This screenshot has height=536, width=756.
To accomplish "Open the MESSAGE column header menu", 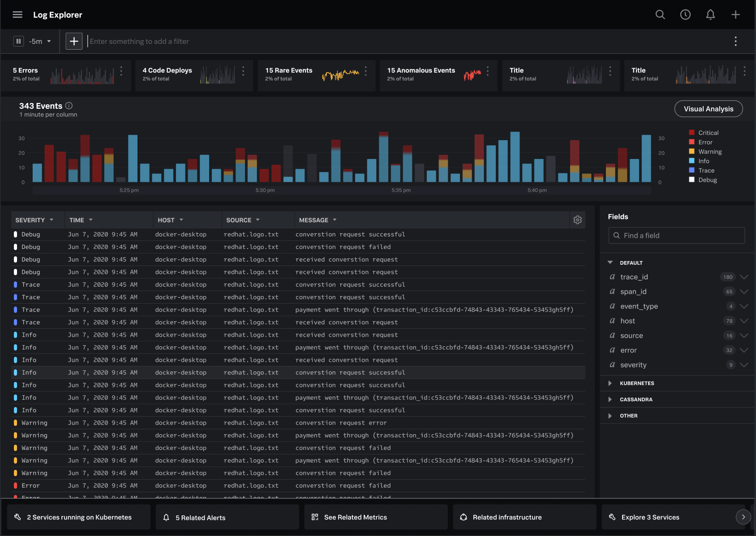I will tap(335, 220).
